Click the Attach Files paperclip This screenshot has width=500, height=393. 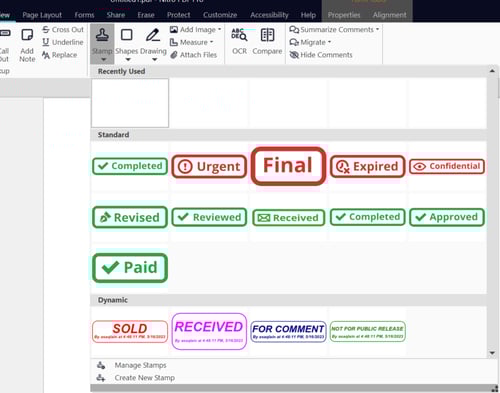(174, 55)
